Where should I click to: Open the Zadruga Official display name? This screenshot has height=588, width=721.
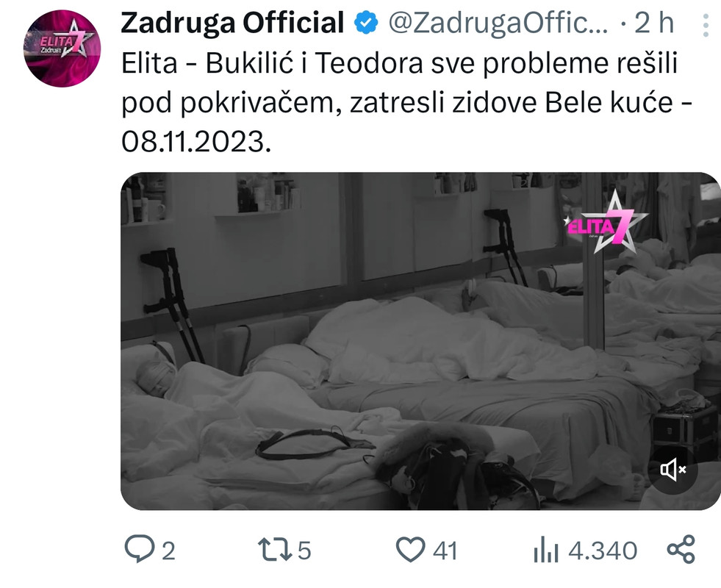pyautogui.click(x=232, y=23)
